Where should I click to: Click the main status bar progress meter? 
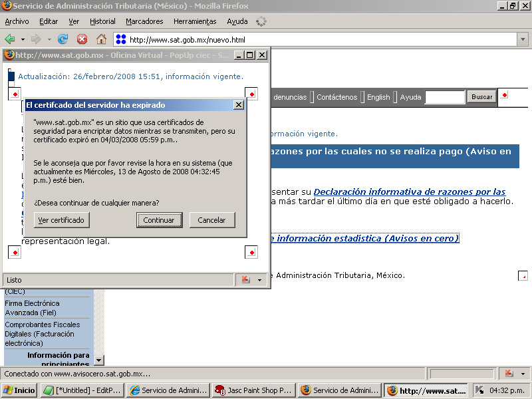click(462, 374)
